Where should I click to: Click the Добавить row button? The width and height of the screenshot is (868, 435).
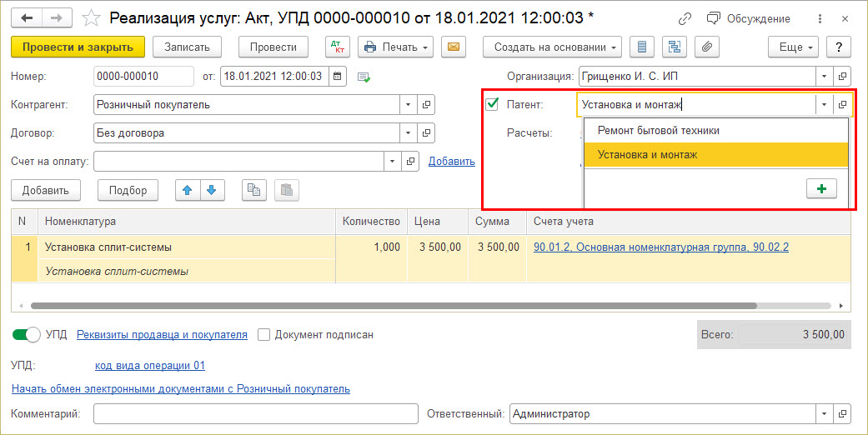[46, 190]
